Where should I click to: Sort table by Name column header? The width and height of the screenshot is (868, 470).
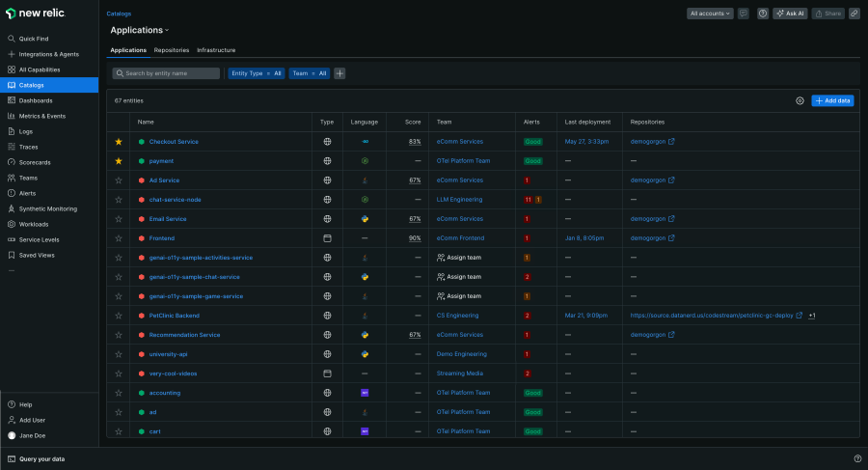[146, 122]
